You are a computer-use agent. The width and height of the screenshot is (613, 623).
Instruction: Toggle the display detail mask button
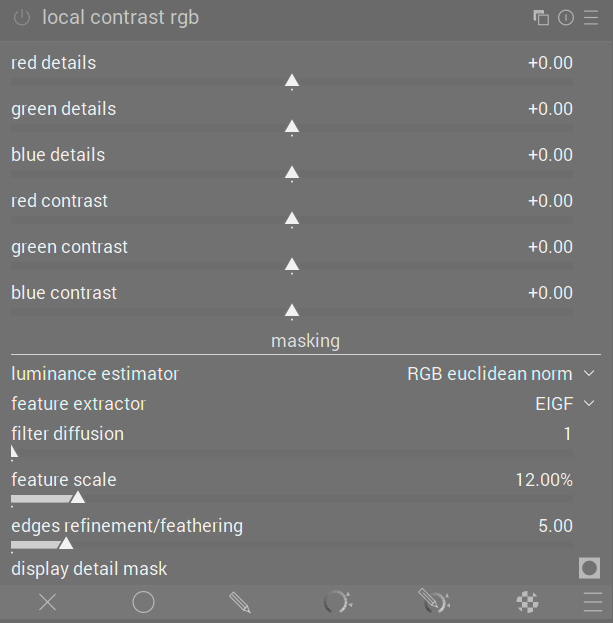coord(589,568)
